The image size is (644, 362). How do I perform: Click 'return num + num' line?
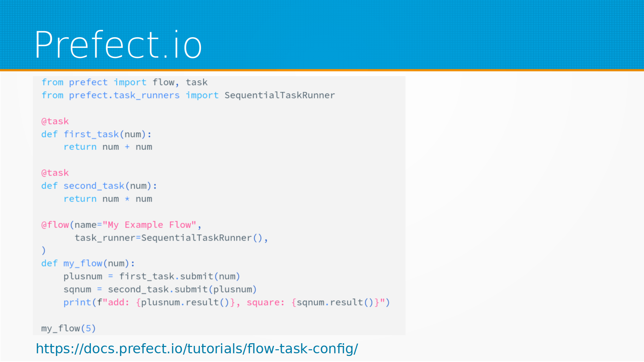click(x=108, y=147)
